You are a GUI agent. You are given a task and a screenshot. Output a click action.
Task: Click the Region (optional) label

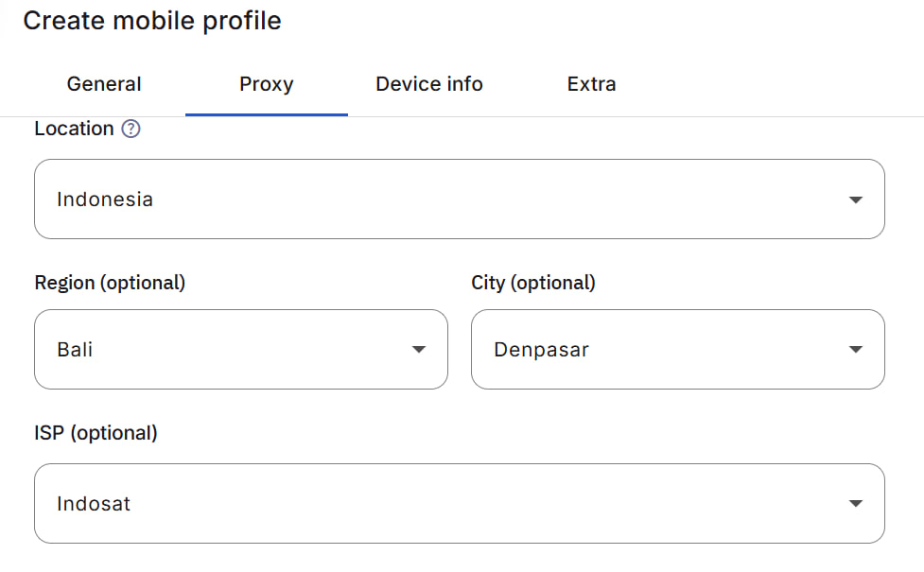pyautogui.click(x=110, y=283)
